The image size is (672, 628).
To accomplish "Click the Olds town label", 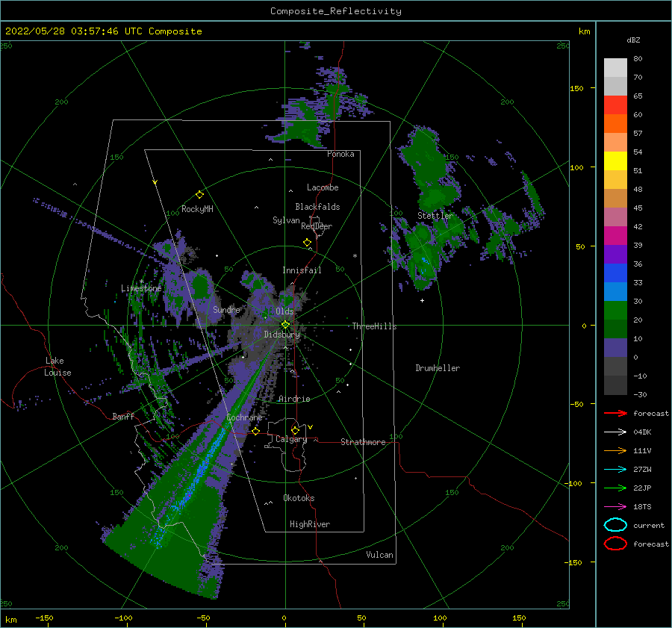I will tap(284, 311).
